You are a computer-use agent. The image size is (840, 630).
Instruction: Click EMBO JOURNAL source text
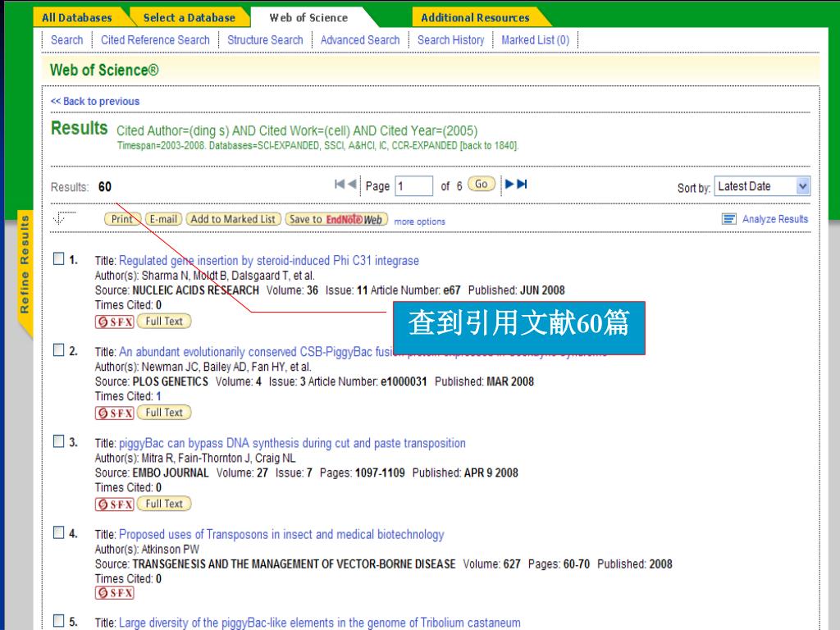click(x=171, y=472)
